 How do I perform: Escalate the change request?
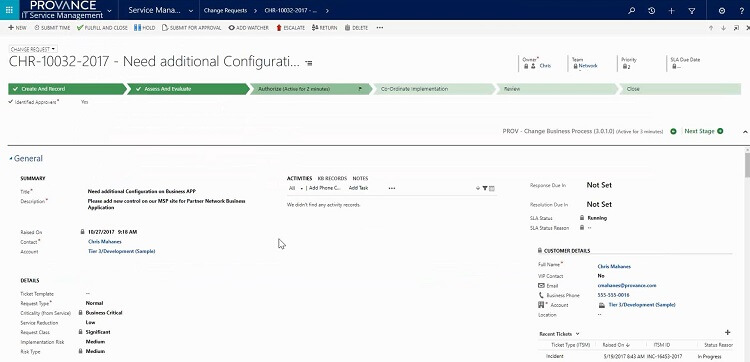pyautogui.click(x=290, y=28)
